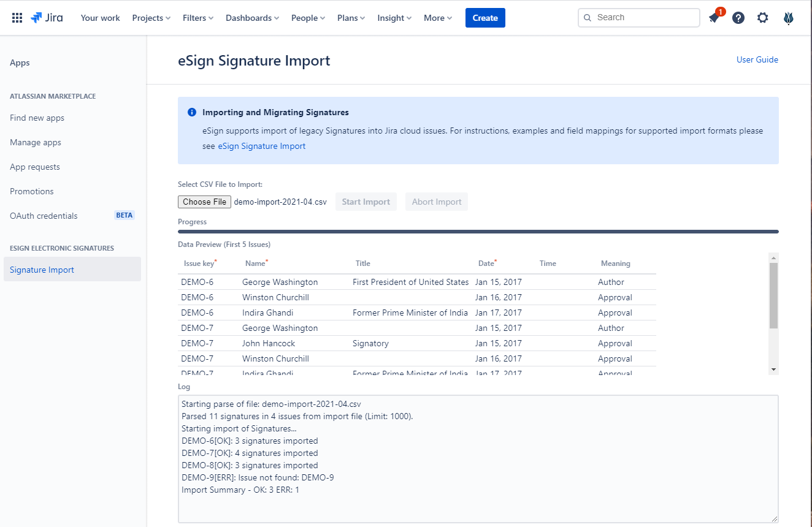The width and height of the screenshot is (812, 527).
Task: Click Choose File button
Action: (204, 202)
